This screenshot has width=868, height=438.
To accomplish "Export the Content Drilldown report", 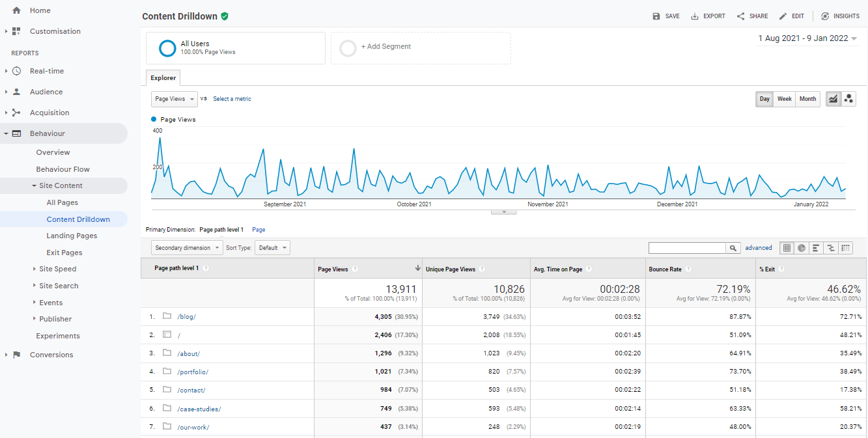I will pyautogui.click(x=708, y=16).
